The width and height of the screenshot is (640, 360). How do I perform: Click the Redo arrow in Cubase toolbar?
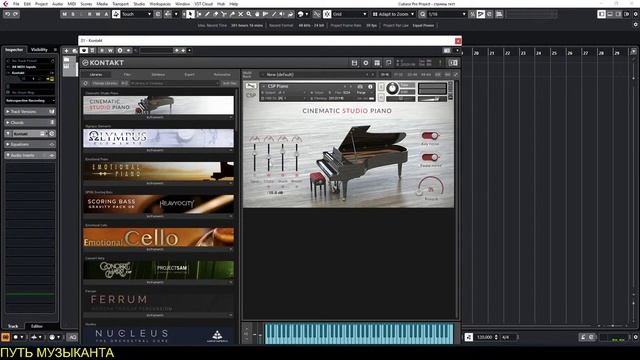pyautogui.click(x=16, y=14)
